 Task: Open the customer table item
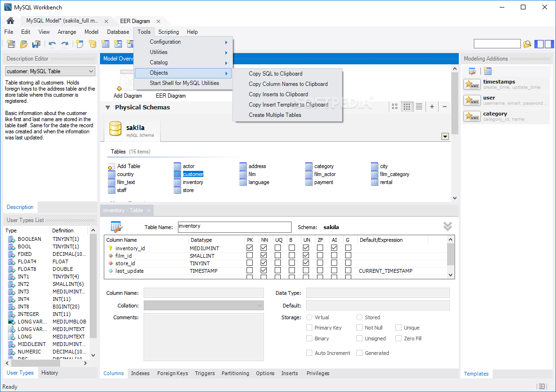pyautogui.click(x=189, y=174)
